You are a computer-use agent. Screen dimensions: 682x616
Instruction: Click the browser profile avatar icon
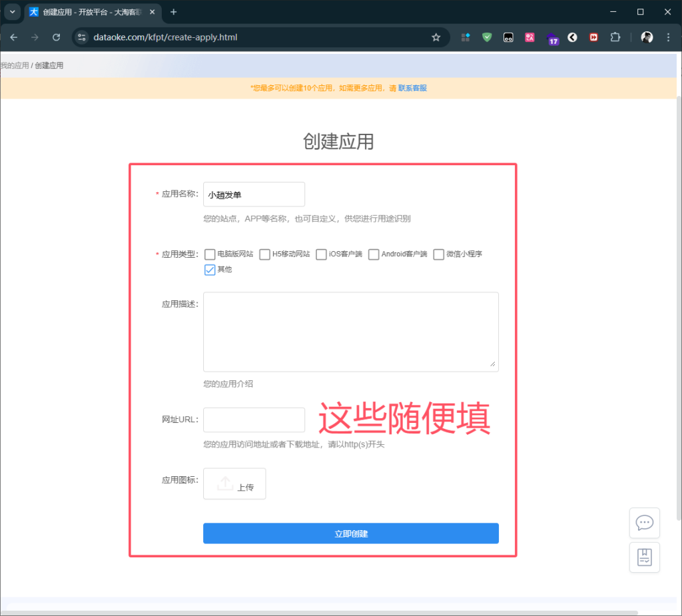pos(647,37)
